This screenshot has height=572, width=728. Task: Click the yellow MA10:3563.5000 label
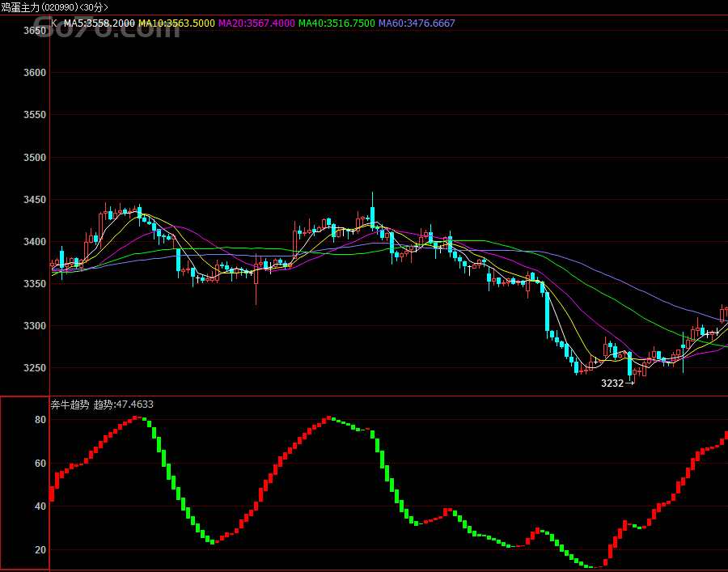[x=177, y=23]
